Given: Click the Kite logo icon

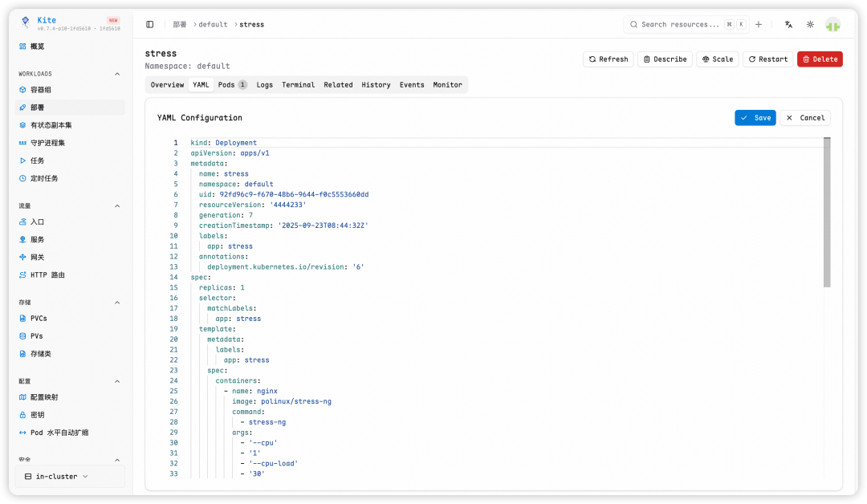Looking at the screenshot, I should pyautogui.click(x=25, y=23).
